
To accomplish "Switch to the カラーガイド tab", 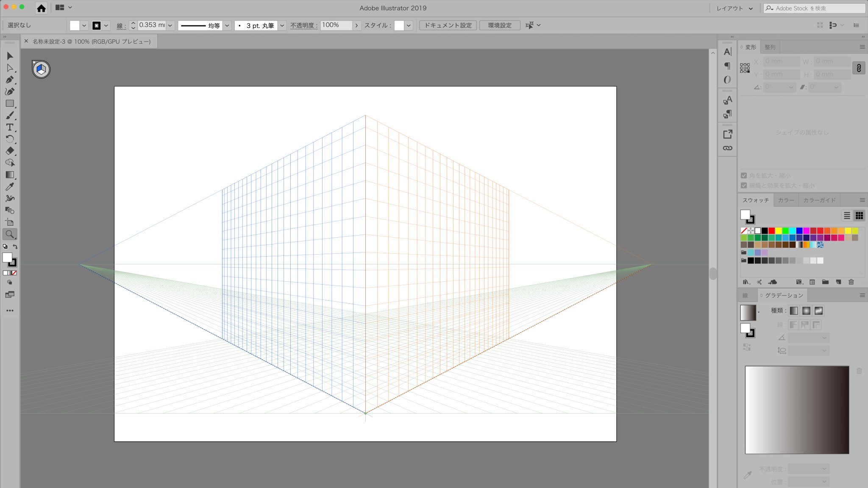I will [x=819, y=200].
